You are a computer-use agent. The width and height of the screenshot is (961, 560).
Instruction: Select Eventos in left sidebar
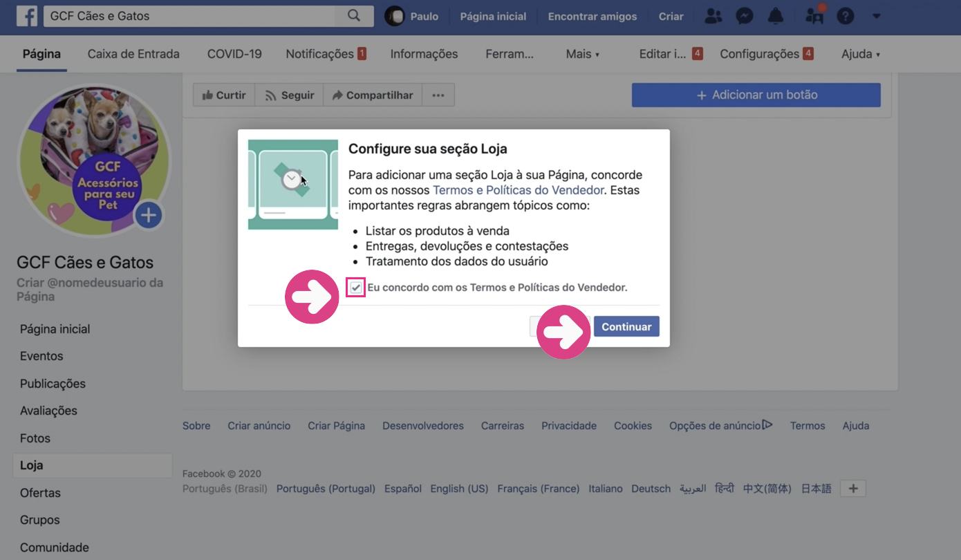(x=41, y=356)
